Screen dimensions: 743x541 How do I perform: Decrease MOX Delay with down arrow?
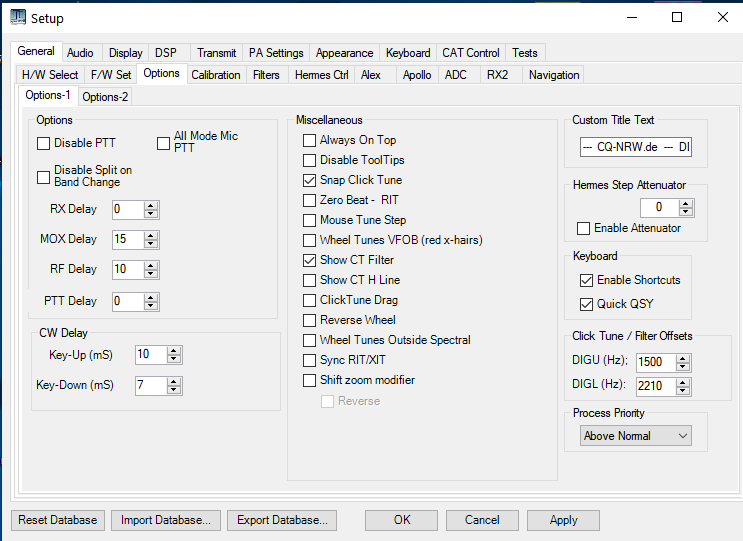[x=151, y=243]
